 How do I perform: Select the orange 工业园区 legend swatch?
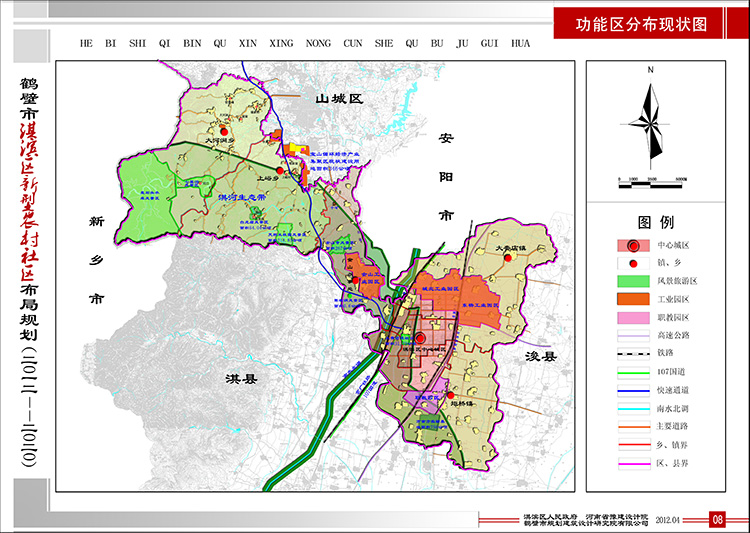click(x=633, y=299)
